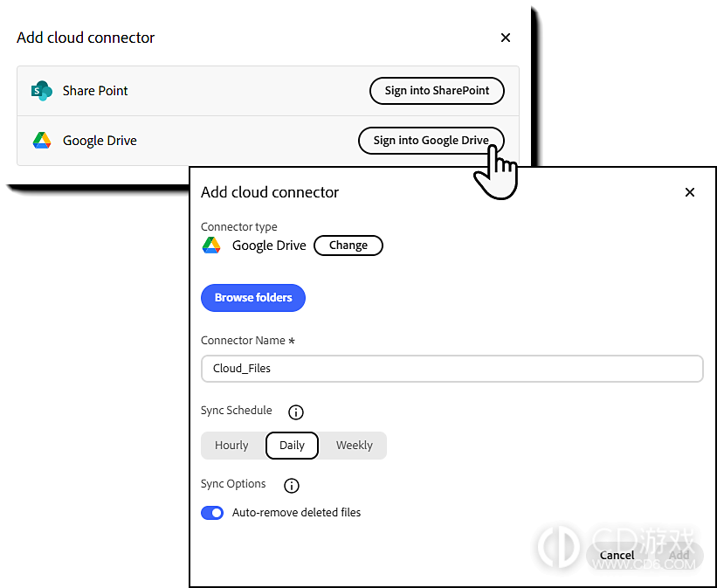Toggle Auto-remove deleted files switch
Screen dimensions: 717x588
212,513
